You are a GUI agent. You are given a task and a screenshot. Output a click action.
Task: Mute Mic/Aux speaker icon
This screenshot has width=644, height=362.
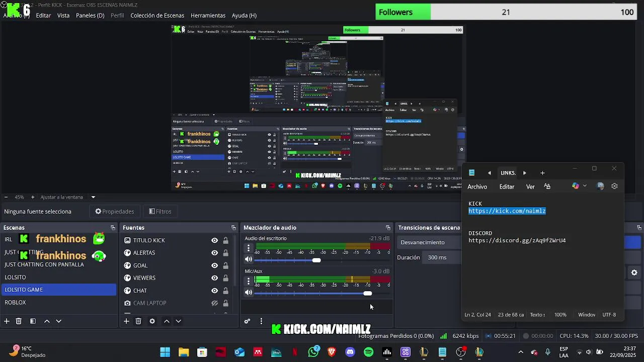tap(249, 293)
